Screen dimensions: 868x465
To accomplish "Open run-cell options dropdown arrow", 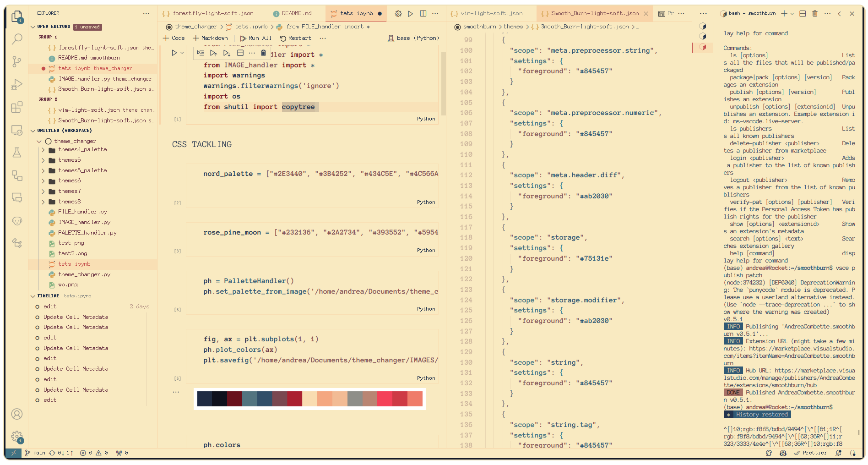I will tap(182, 53).
